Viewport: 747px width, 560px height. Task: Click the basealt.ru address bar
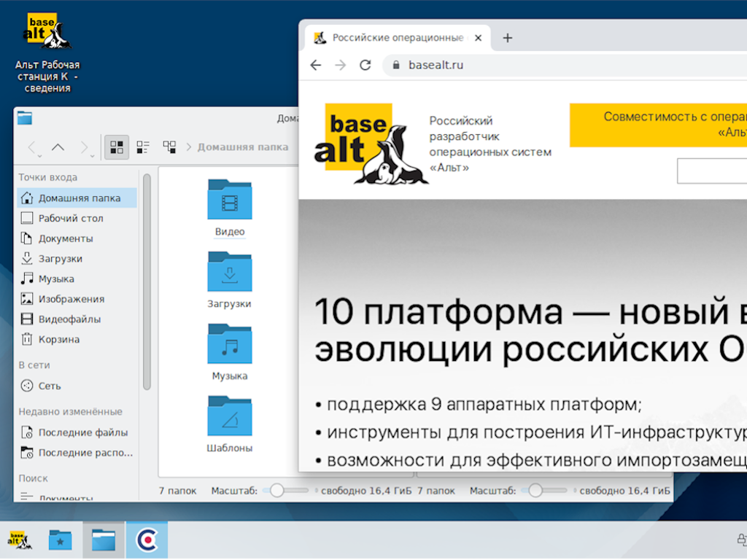coord(565,65)
